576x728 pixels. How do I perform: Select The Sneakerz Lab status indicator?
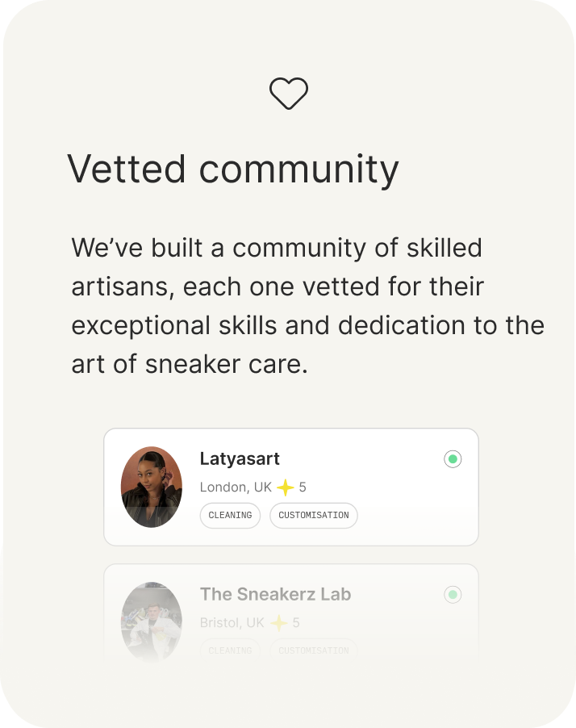click(x=453, y=595)
